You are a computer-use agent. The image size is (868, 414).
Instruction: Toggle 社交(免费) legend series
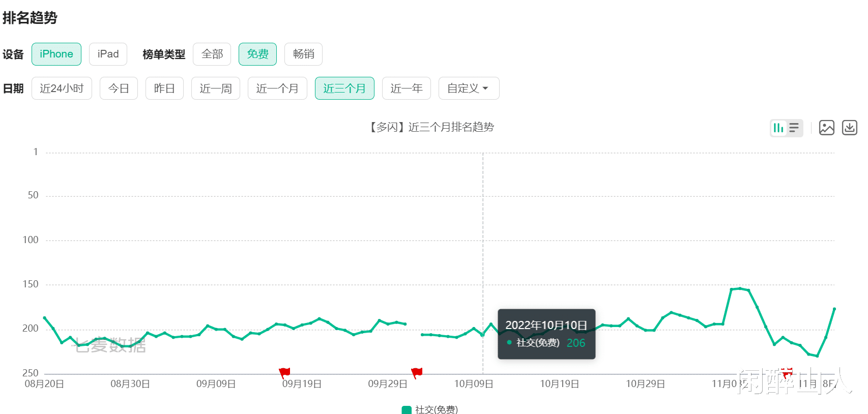(x=430, y=409)
